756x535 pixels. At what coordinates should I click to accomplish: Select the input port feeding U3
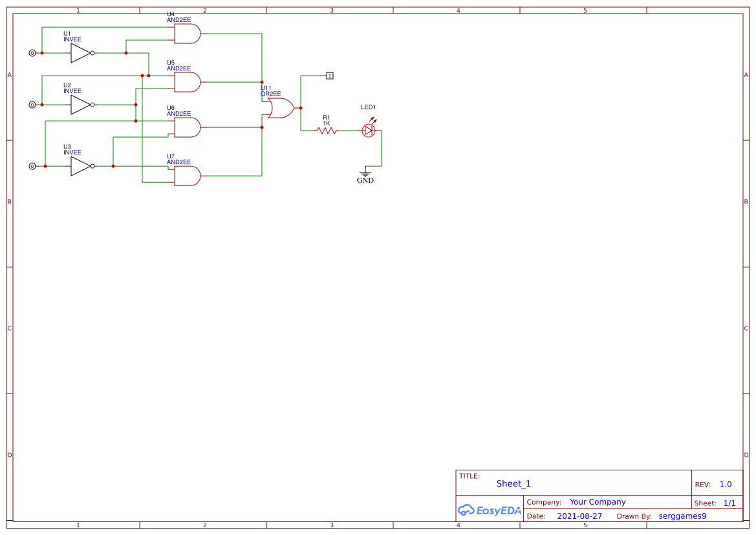click(32, 166)
